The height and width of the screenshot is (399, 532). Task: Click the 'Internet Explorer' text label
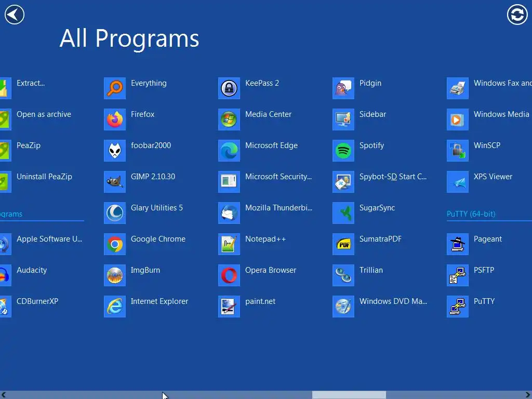click(x=159, y=301)
